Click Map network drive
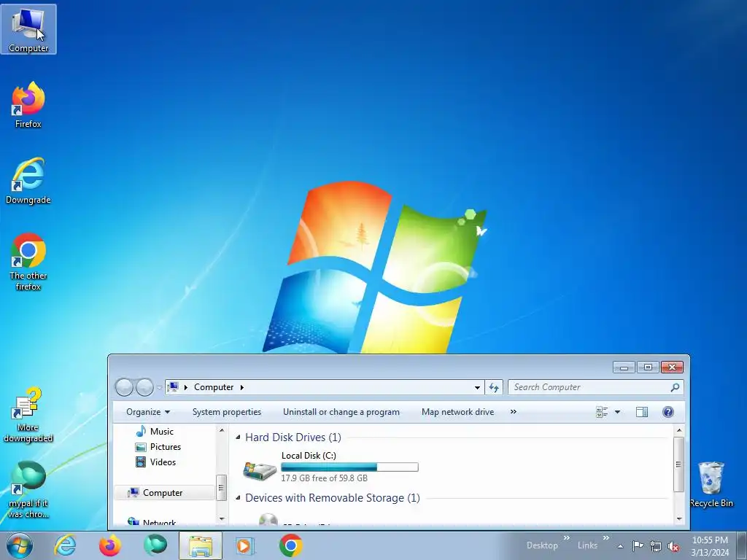The height and width of the screenshot is (560, 747). [x=458, y=412]
